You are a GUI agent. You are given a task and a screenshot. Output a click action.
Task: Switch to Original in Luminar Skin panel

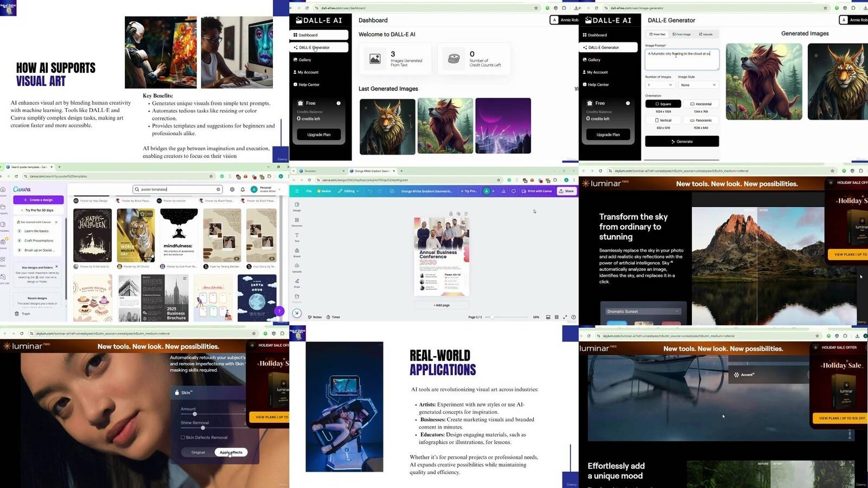tap(198, 452)
